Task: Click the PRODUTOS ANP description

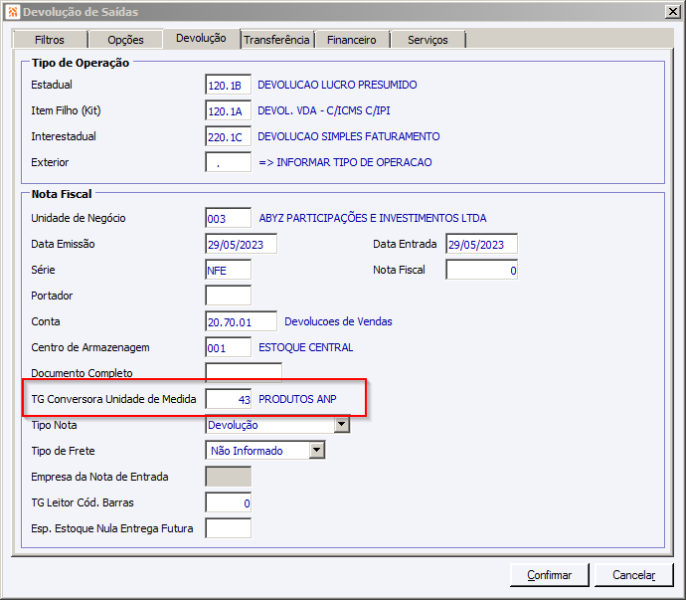Action: click(297, 399)
